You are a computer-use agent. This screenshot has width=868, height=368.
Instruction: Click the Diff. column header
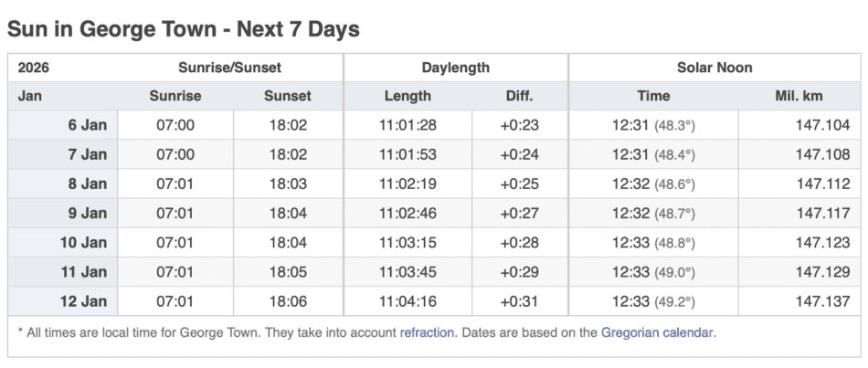519,96
